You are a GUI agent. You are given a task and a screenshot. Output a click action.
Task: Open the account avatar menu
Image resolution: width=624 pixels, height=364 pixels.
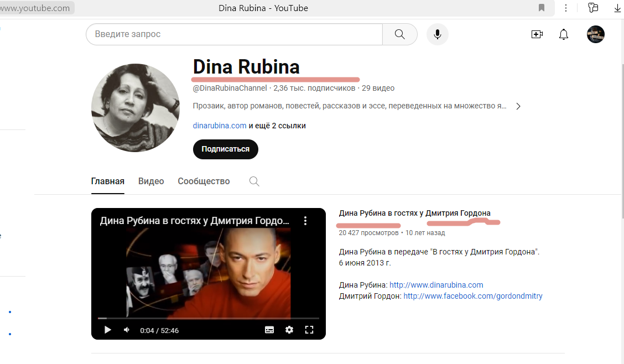[595, 34]
